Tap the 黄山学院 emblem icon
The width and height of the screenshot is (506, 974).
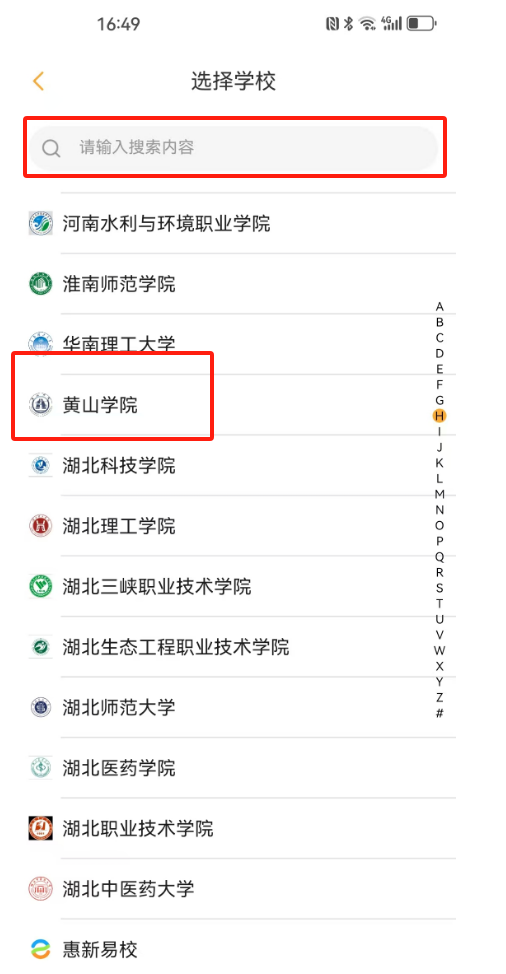(41, 405)
